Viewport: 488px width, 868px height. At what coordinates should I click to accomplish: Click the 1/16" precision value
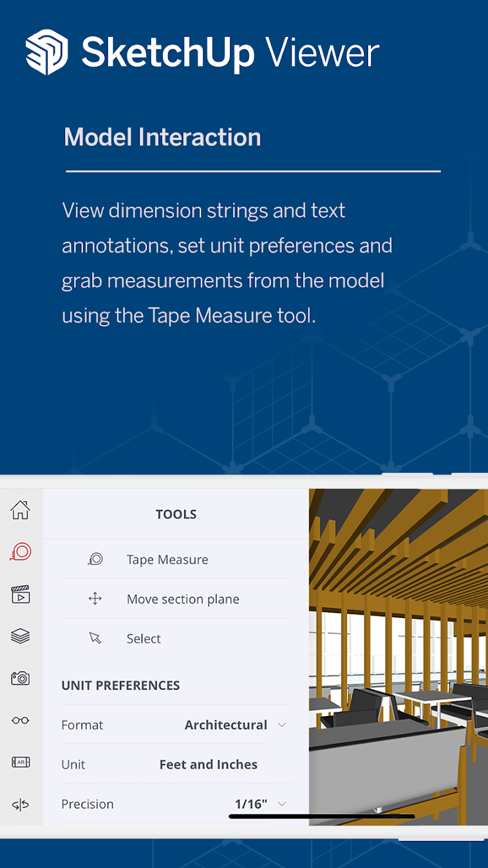point(251,804)
